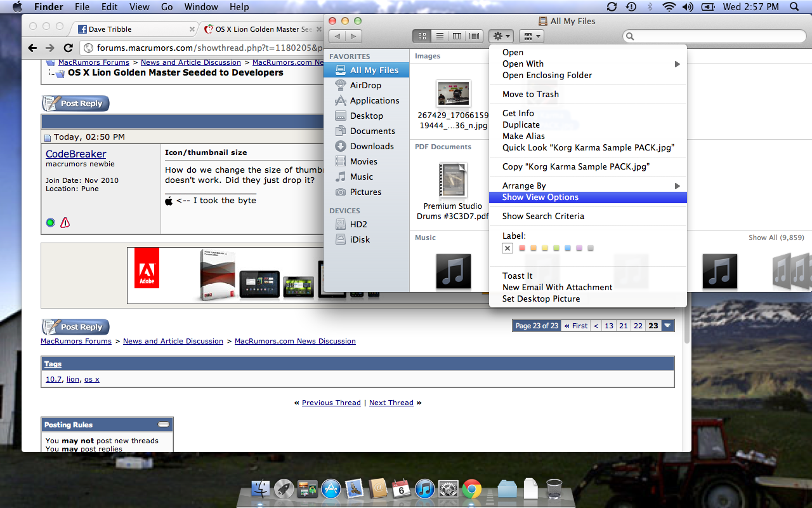812x508 pixels.
Task: Choose Make Alias from menu
Action: [588, 137]
